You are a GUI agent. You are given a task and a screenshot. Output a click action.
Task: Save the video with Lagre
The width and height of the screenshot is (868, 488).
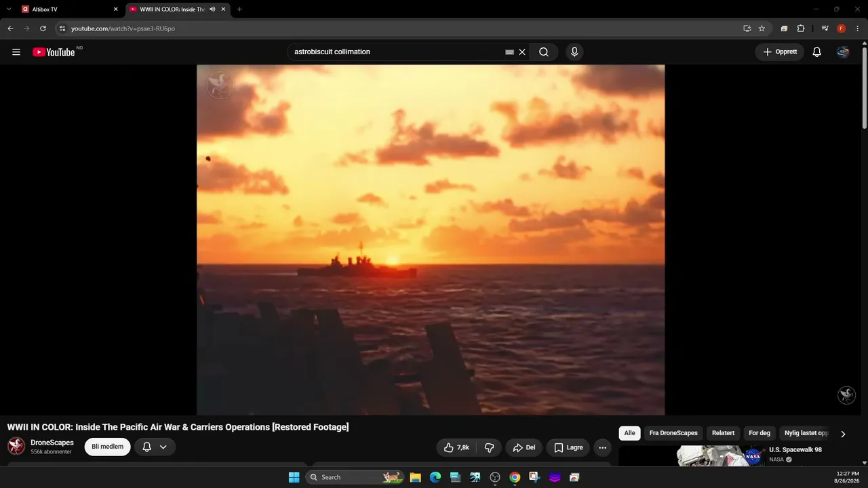(568, 447)
